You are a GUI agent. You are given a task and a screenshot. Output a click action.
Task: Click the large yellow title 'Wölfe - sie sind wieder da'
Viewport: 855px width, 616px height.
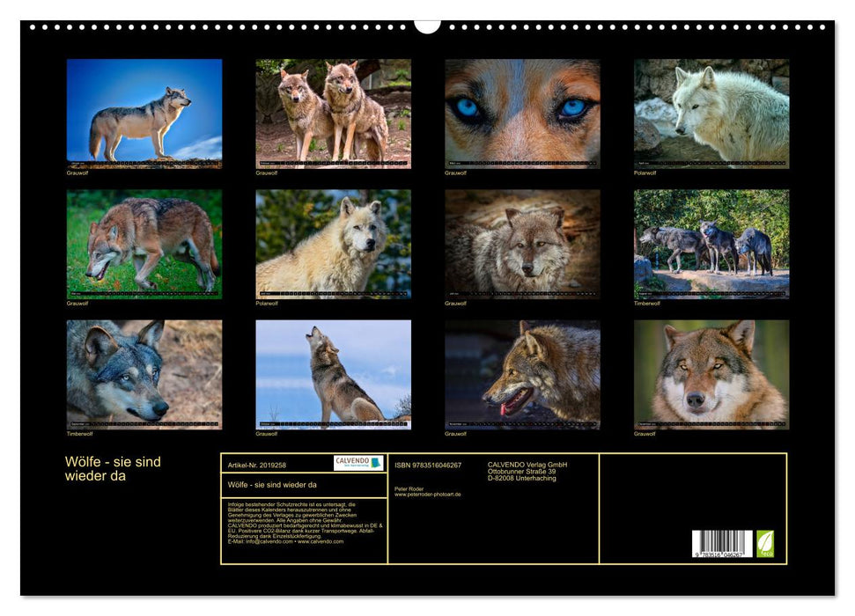[113, 469]
